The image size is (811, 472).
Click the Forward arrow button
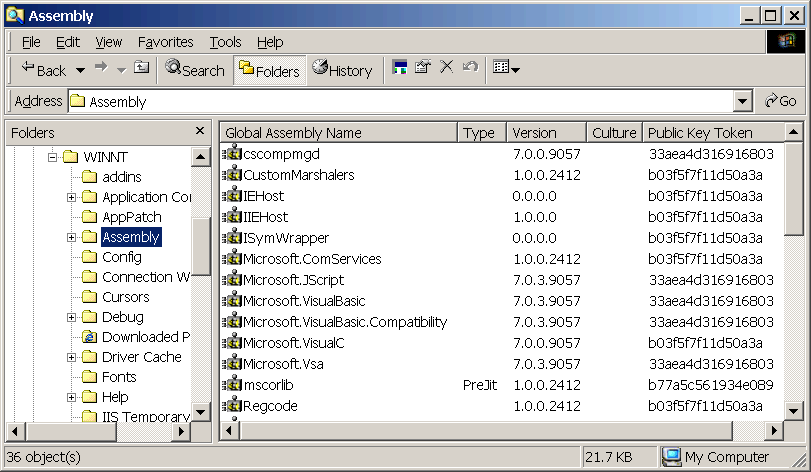pos(101,67)
